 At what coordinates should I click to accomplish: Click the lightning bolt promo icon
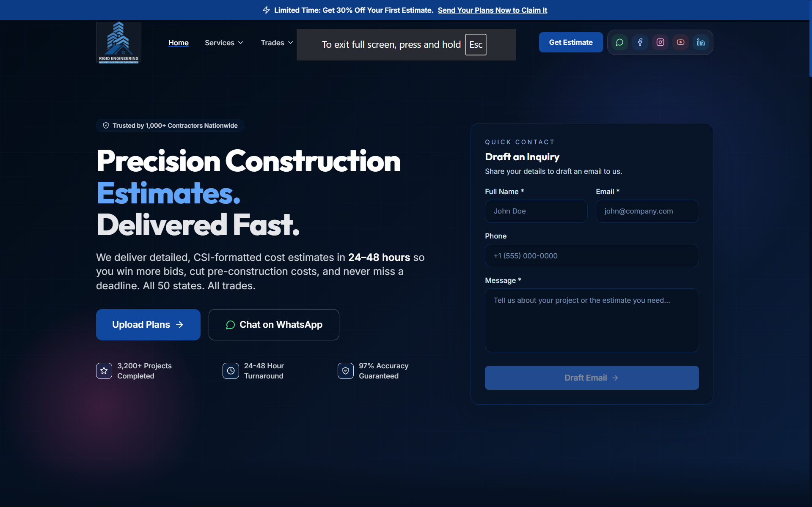[x=266, y=10]
